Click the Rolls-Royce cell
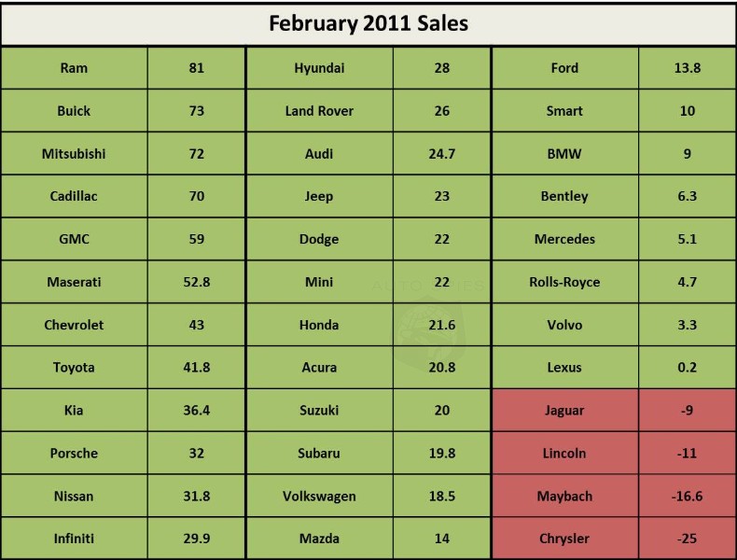The width and height of the screenshot is (737, 560). pyautogui.click(x=564, y=283)
